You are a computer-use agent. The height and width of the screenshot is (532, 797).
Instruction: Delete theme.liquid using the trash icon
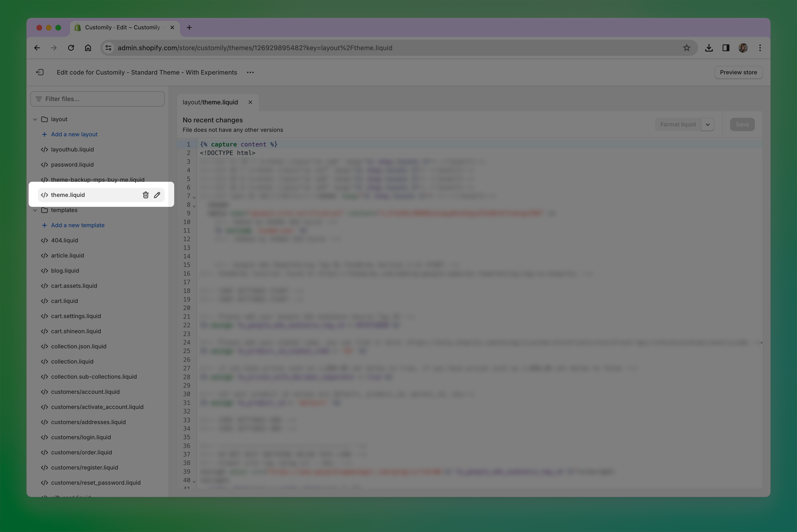pyautogui.click(x=146, y=195)
